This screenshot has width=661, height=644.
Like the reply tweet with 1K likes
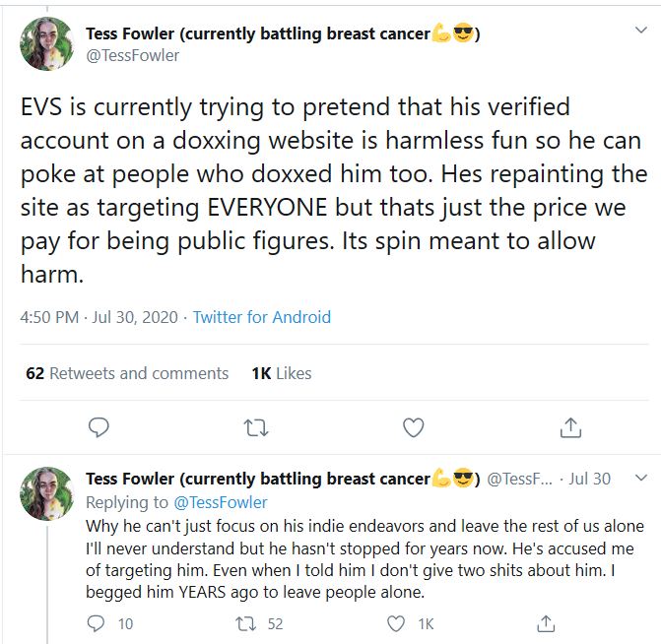[396, 623]
